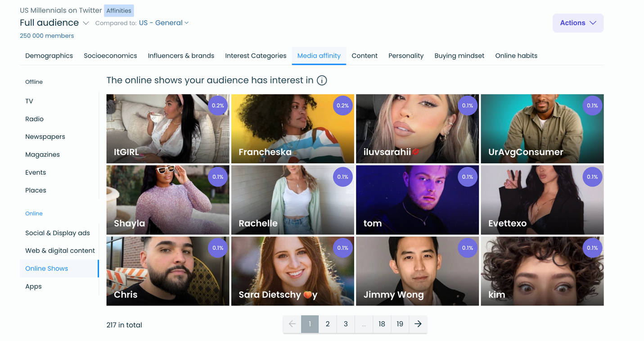Viewport: 644px width, 341px height.
Task: Open the Buying mindset tab
Action: click(x=459, y=56)
